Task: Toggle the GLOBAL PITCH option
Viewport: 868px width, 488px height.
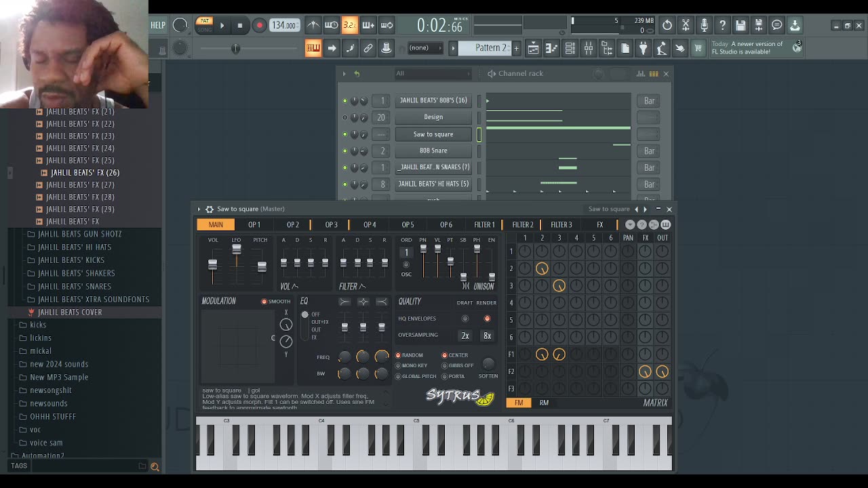Action: (416, 376)
